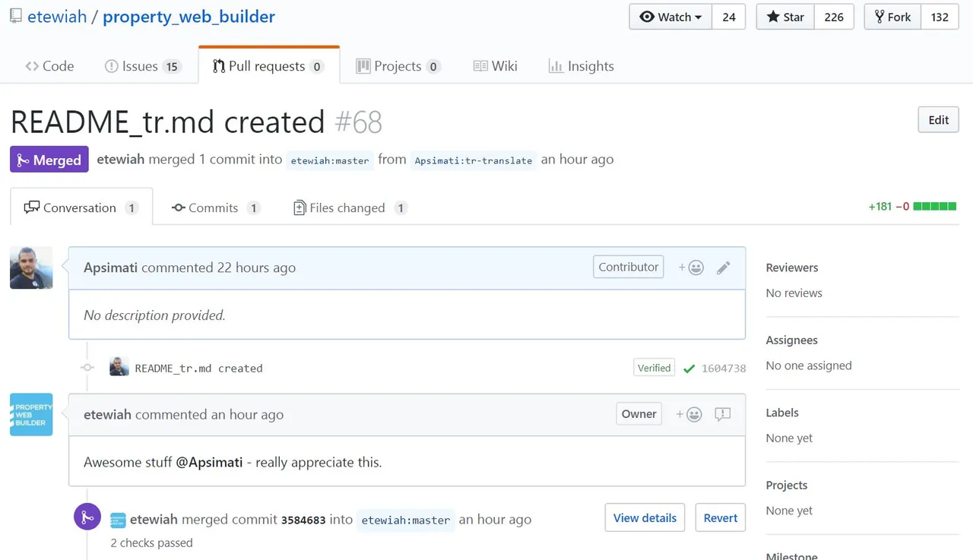Click the Projects sidebar heading

(787, 485)
